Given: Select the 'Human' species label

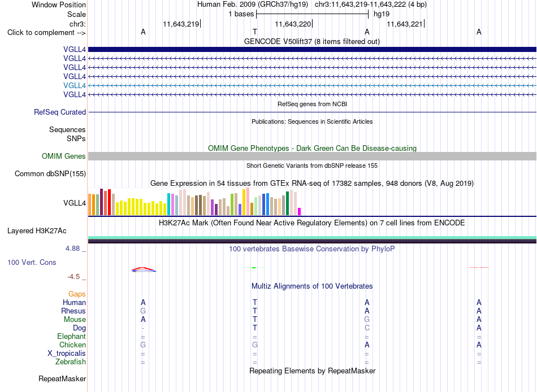Looking at the screenshot, I should (74, 302).
